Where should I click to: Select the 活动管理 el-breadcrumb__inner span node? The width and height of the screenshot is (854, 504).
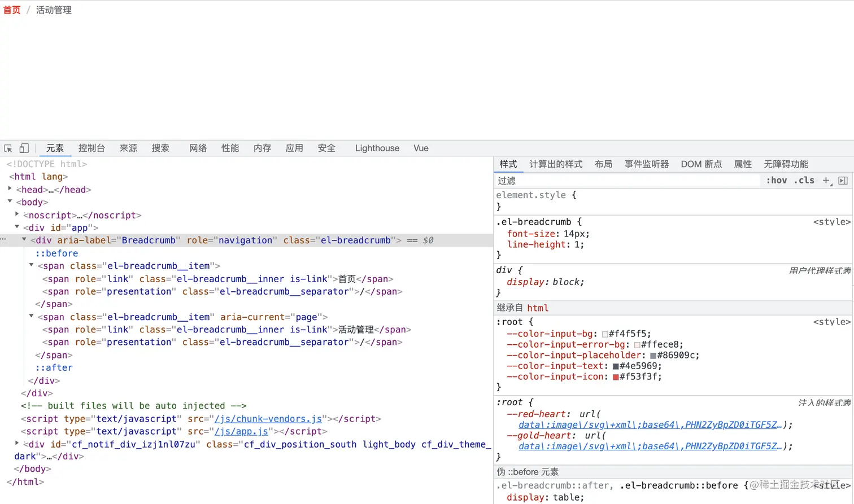pos(226,330)
